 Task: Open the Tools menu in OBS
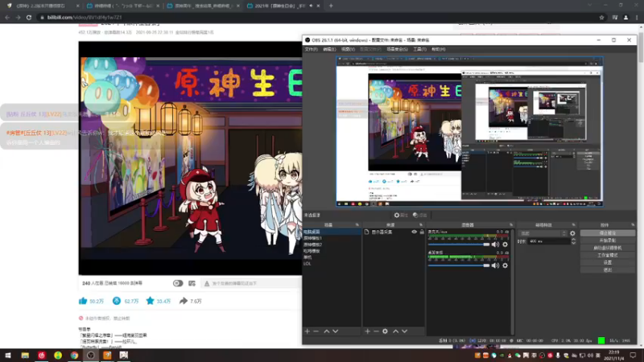coord(419,49)
